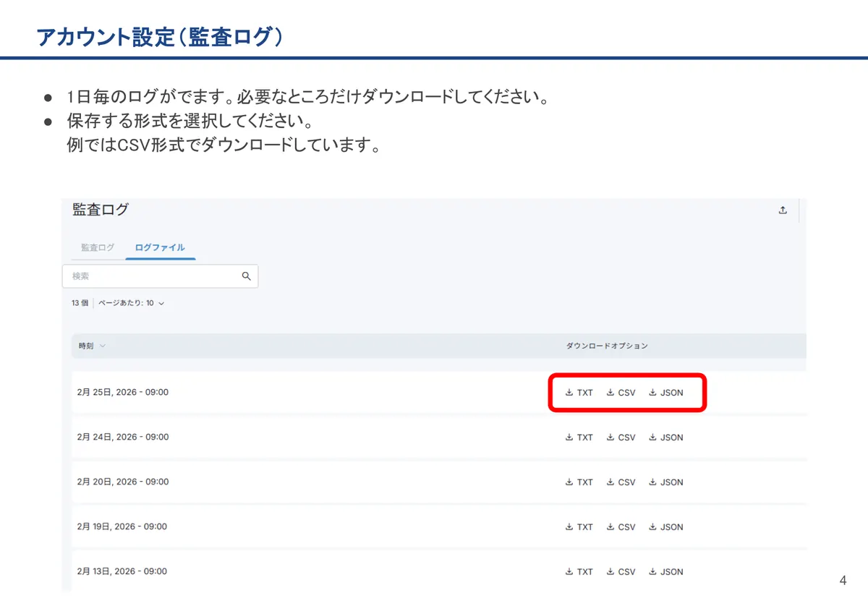
Task: Select the row 2月 24日, 2026 - 09:00
Action: (438, 438)
